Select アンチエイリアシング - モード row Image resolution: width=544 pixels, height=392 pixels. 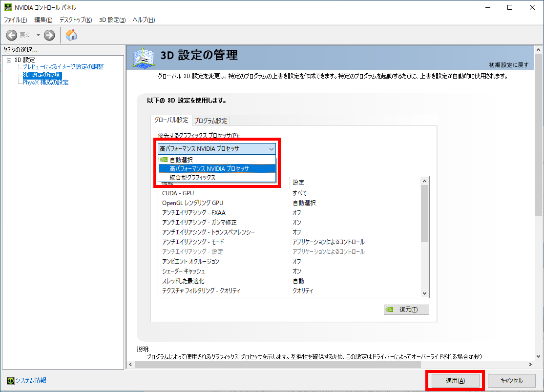coord(290,242)
